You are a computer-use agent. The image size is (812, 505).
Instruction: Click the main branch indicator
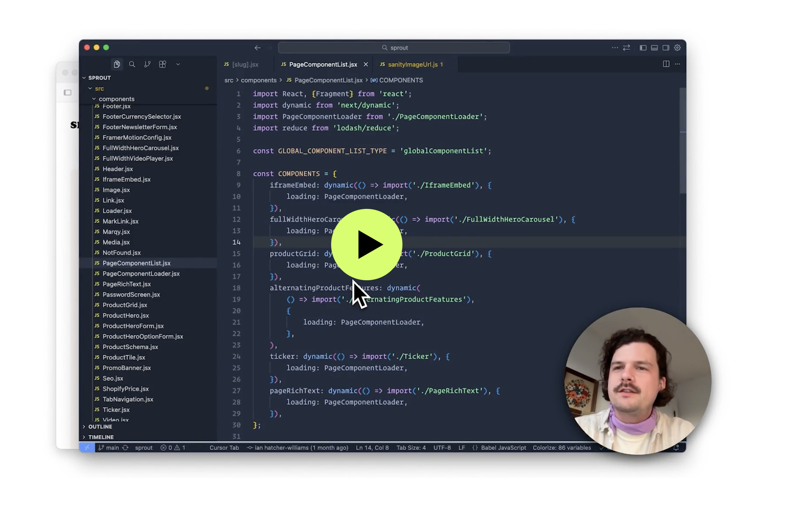click(109, 448)
